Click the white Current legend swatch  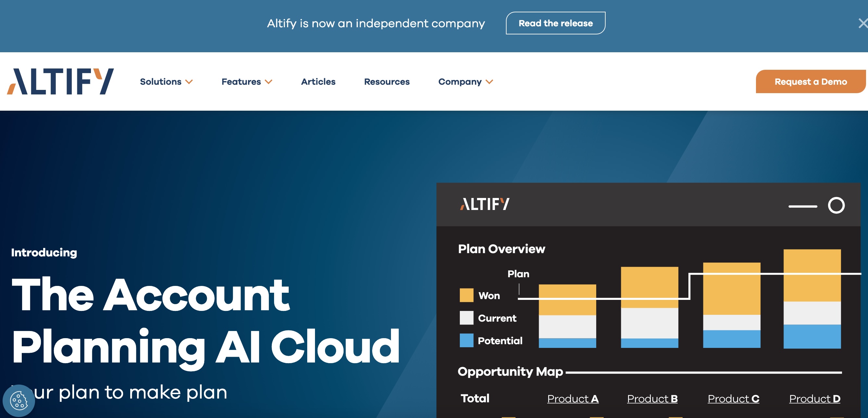466,318
